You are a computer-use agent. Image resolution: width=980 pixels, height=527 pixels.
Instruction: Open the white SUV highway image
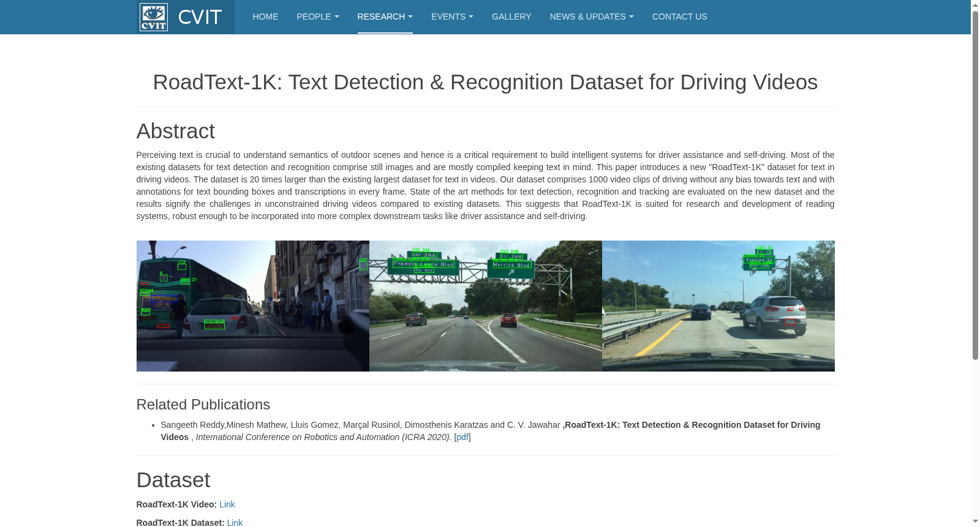[x=718, y=306]
